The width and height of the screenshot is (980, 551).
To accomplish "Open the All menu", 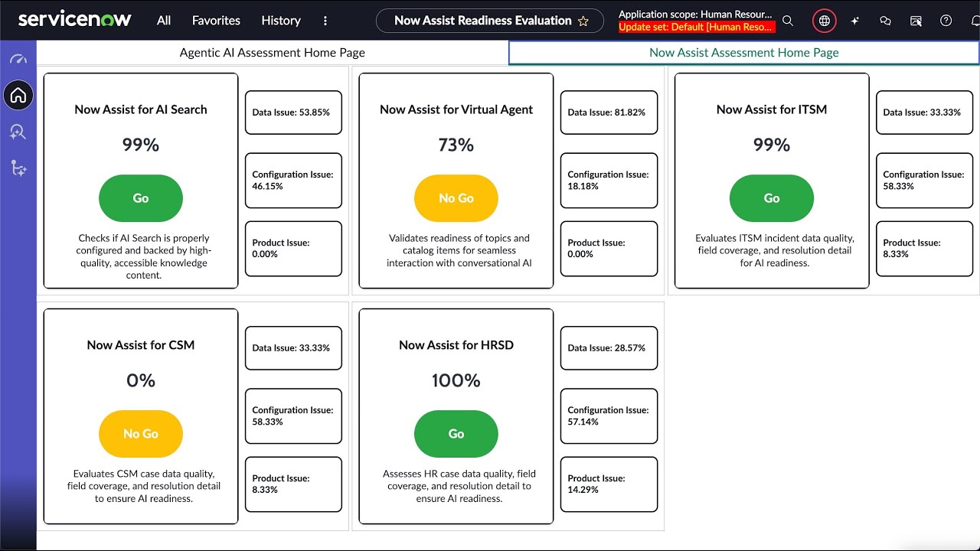I will pos(163,21).
